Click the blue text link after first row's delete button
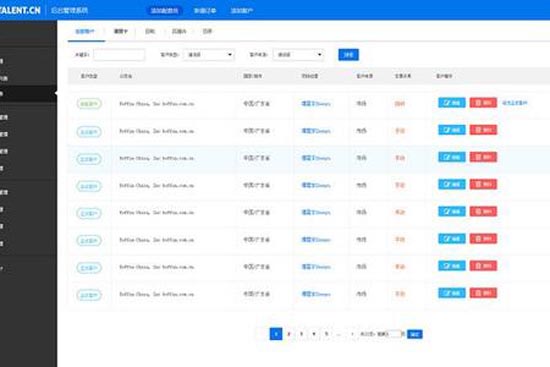The width and height of the screenshot is (550, 367). point(515,103)
